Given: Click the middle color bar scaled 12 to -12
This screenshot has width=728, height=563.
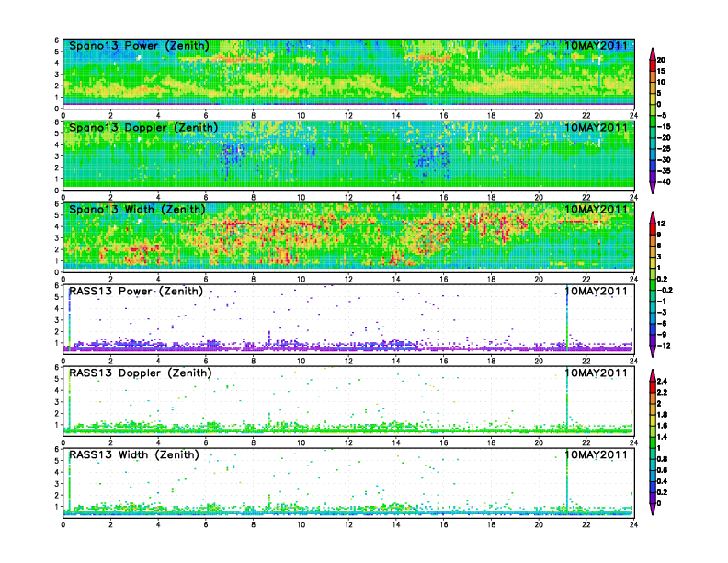Looking at the screenshot, I should point(653,284).
